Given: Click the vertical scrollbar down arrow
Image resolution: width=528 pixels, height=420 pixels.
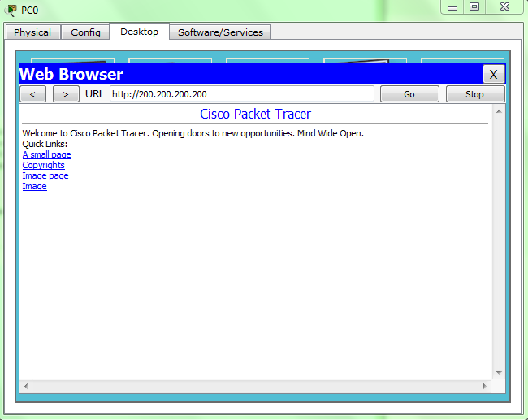Looking at the screenshot, I should pos(499,373).
